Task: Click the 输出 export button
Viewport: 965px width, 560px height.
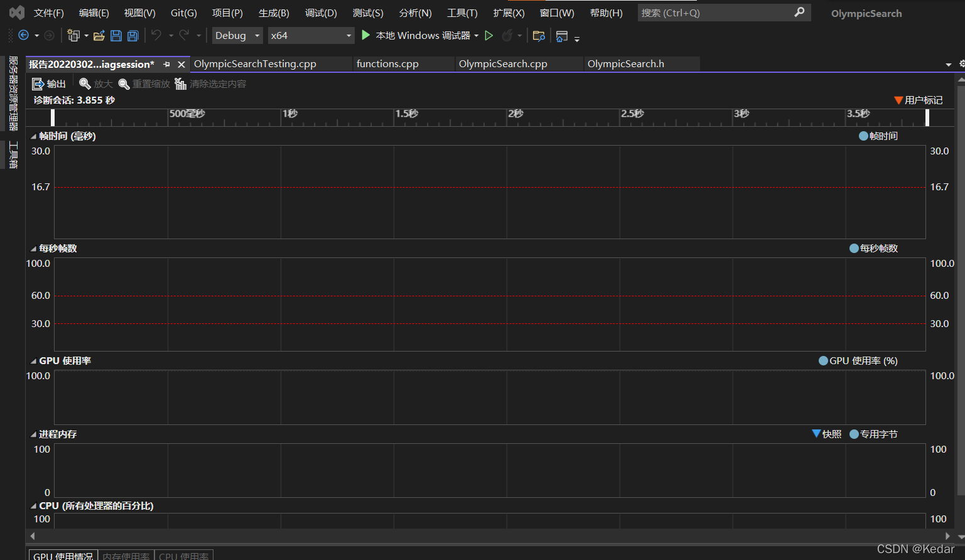Action: [49, 83]
